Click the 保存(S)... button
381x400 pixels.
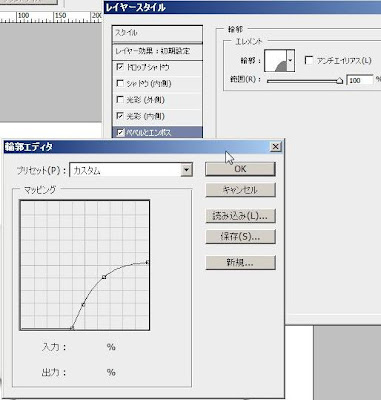point(240,237)
